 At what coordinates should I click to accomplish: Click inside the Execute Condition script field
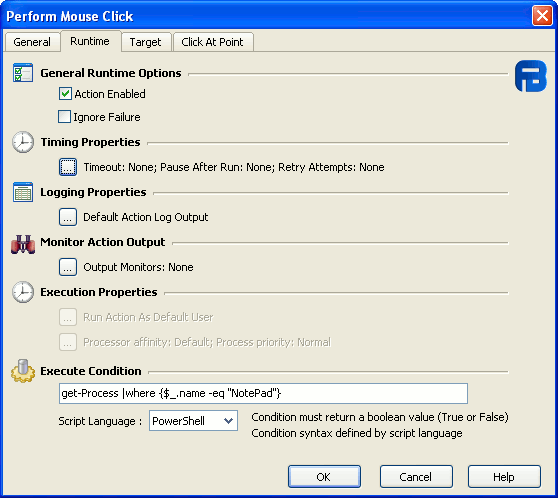click(x=263, y=393)
